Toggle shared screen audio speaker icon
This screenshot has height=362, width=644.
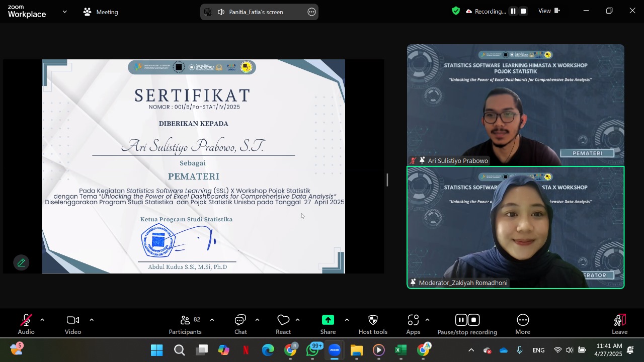pyautogui.click(x=221, y=12)
